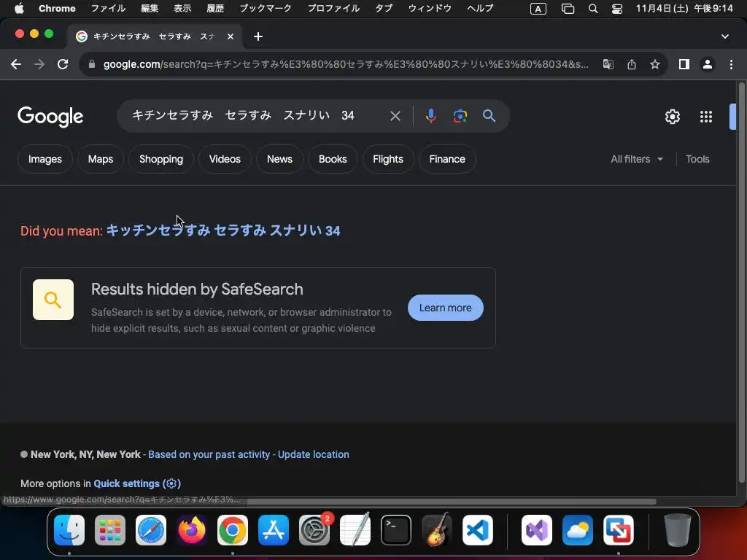The image size is (747, 560).
Task: Open macOS Control Center icon
Action: tap(617, 9)
